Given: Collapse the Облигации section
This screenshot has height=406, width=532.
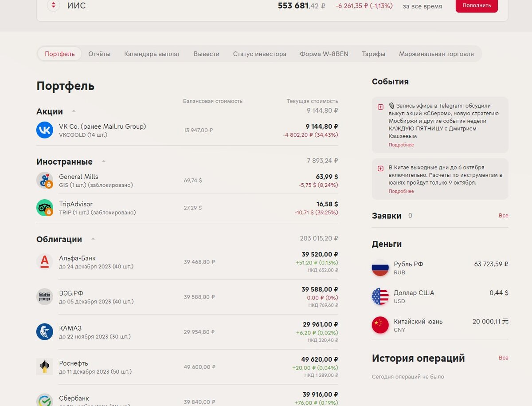Looking at the screenshot, I should 93,239.
